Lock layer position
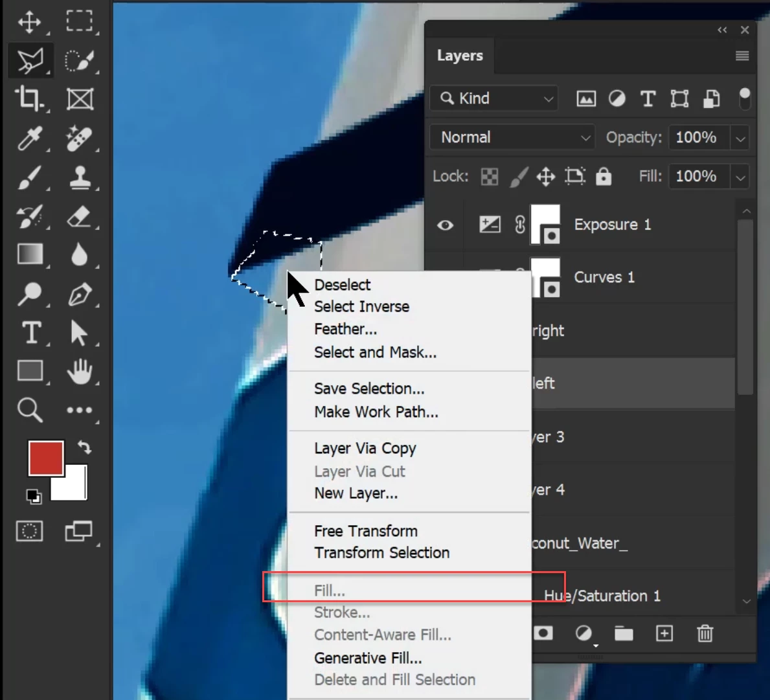This screenshot has width=770, height=700. (545, 177)
